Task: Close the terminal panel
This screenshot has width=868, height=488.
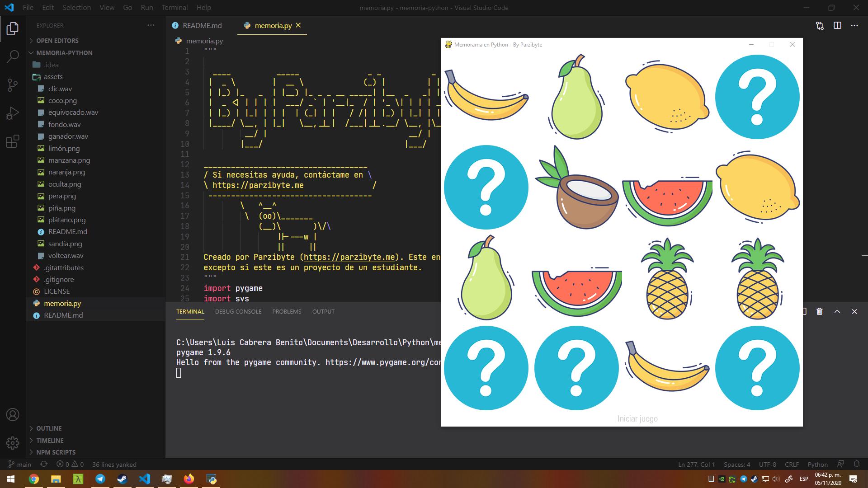Action: click(854, 311)
